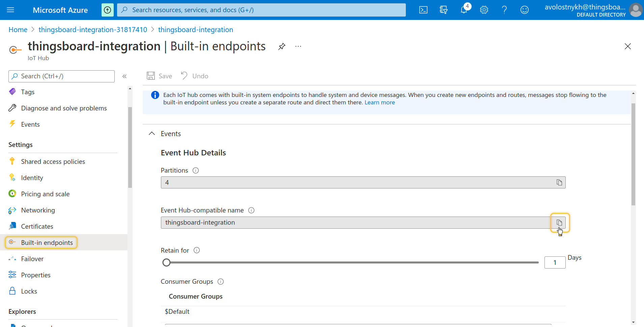The height and width of the screenshot is (327, 644).
Task: Open the notifications bell
Action: tap(464, 10)
